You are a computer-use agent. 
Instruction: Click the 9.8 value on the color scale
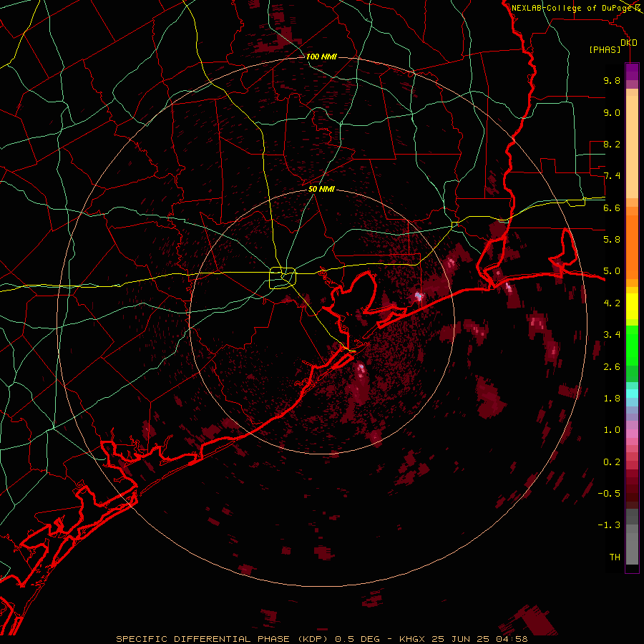(612, 80)
